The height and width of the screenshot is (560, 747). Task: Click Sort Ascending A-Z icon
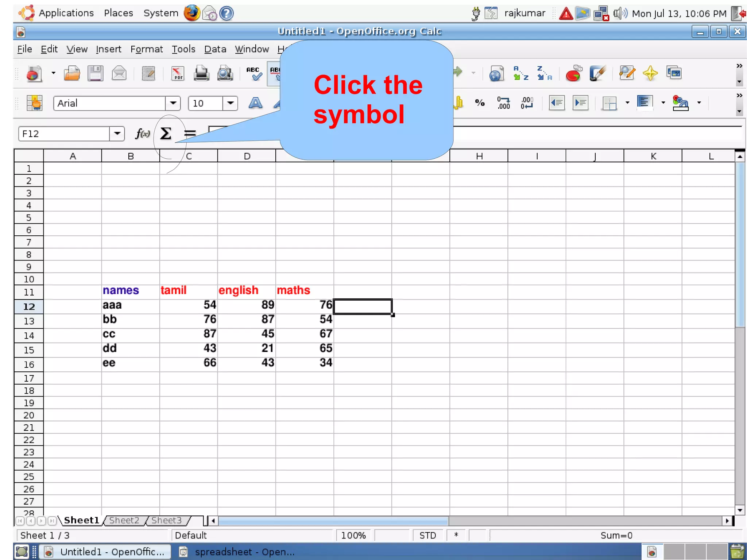(x=520, y=73)
